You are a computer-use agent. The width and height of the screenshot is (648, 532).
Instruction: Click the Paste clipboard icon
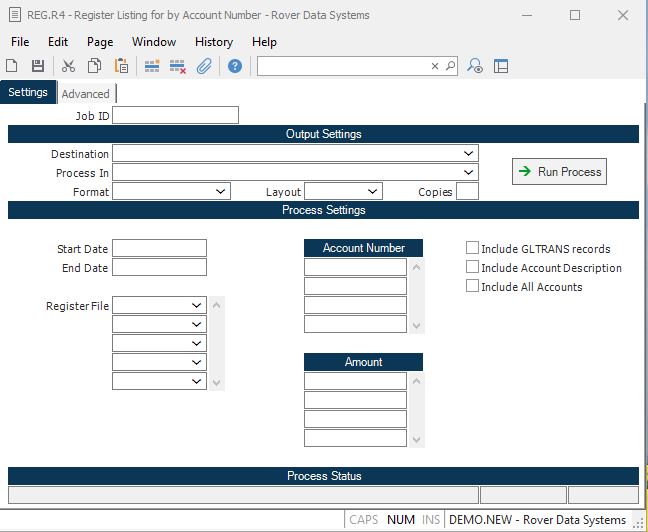click(121, 66)
